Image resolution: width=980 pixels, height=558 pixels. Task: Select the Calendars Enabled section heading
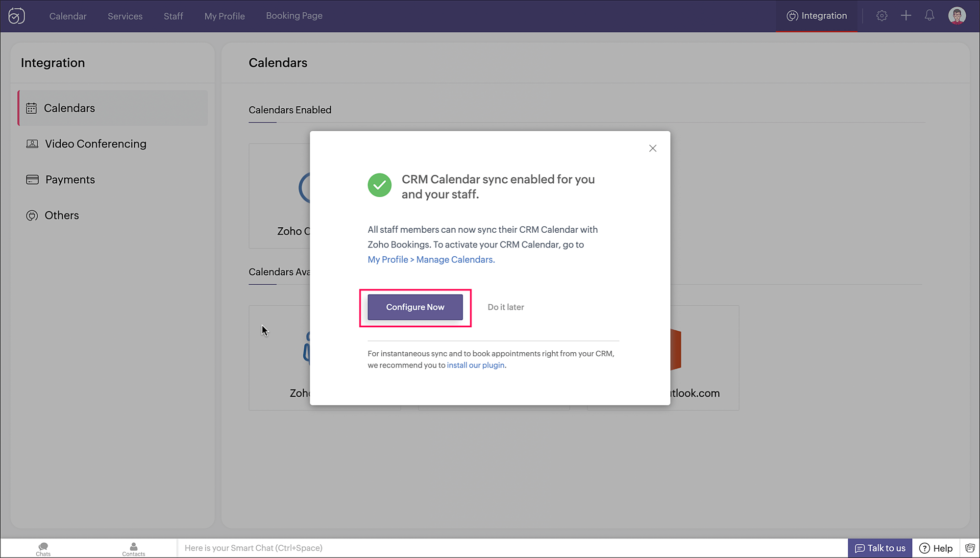tap(290, 110)
